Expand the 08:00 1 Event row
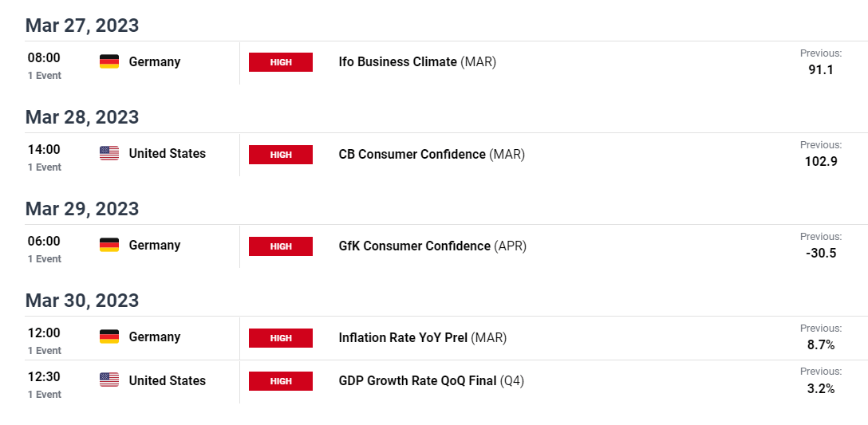This screenshot has width=868, height=425. [45, 65]
